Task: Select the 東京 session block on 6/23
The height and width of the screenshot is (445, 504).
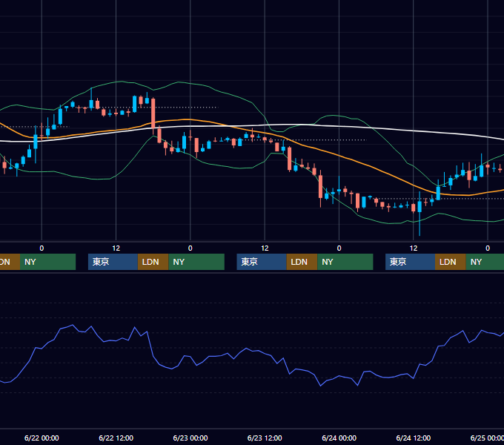Action: point(262,262)
